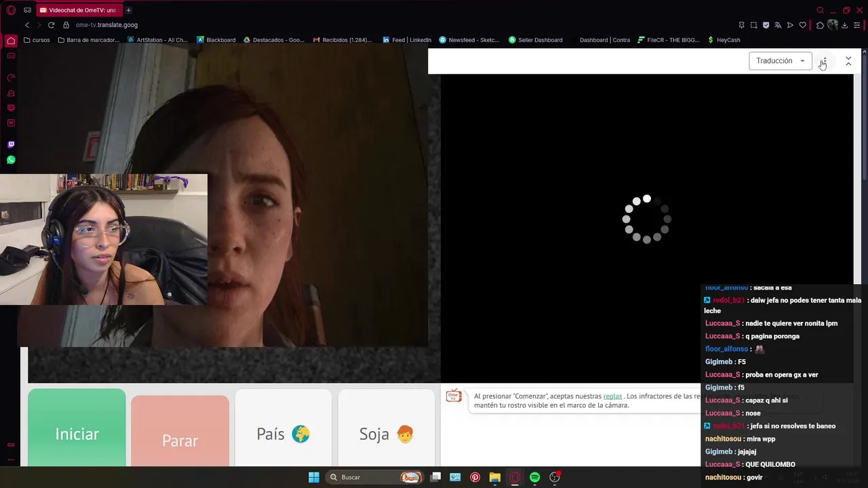Collapse the translate bar chevron

[x=848, y=61]
